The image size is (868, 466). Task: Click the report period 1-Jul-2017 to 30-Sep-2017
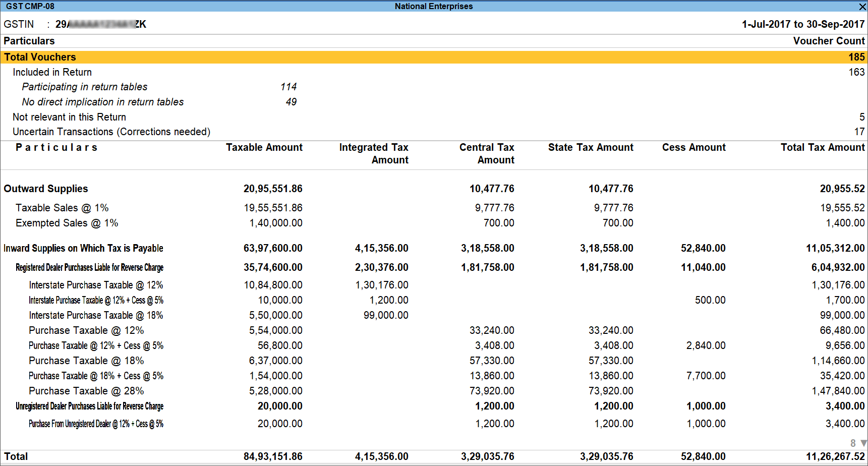pos(802,24)
